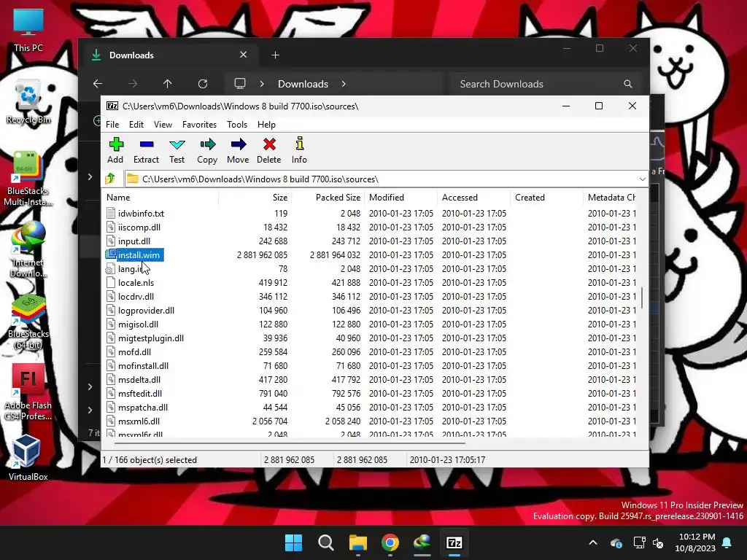Screen dimensions: 747x560
Task: Select the msftedit.dll file
Action: [x=140, y=393]
